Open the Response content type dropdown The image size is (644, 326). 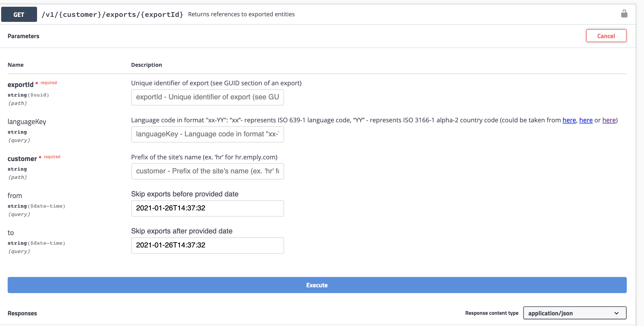[574, 313]
